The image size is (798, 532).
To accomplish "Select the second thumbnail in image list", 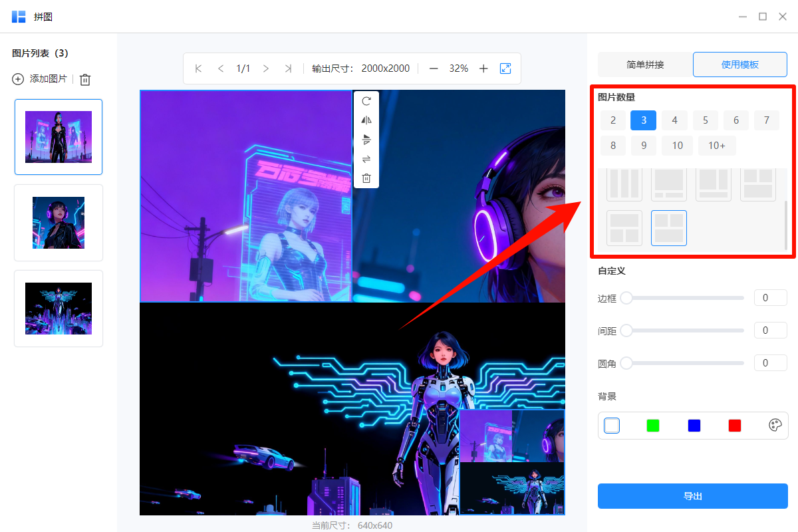I will 58,222.
